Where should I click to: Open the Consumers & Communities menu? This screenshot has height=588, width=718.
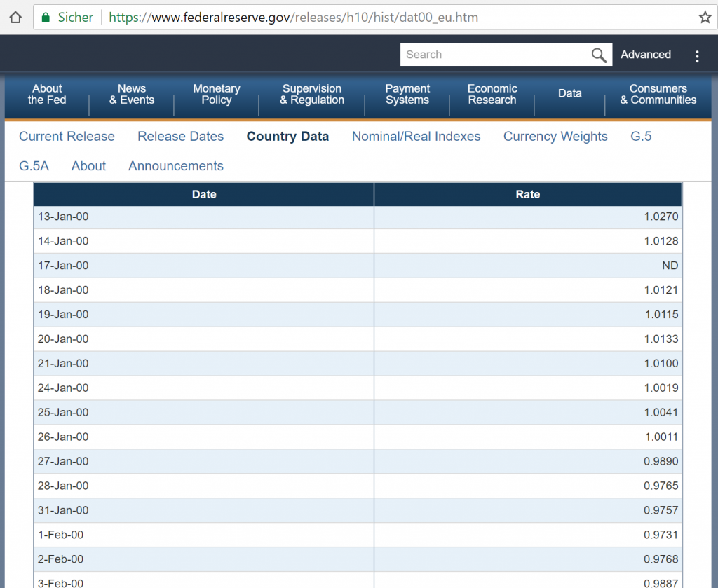click(x=658, y=94)
